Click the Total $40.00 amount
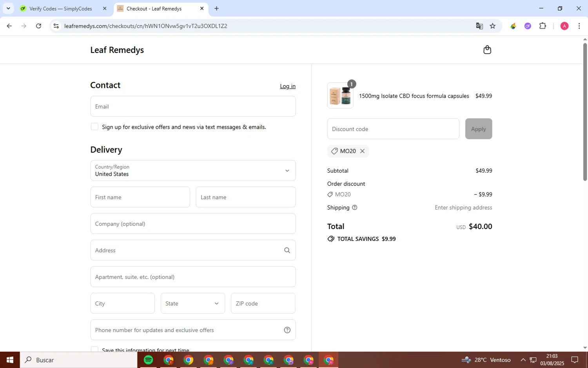 point(480,226)
